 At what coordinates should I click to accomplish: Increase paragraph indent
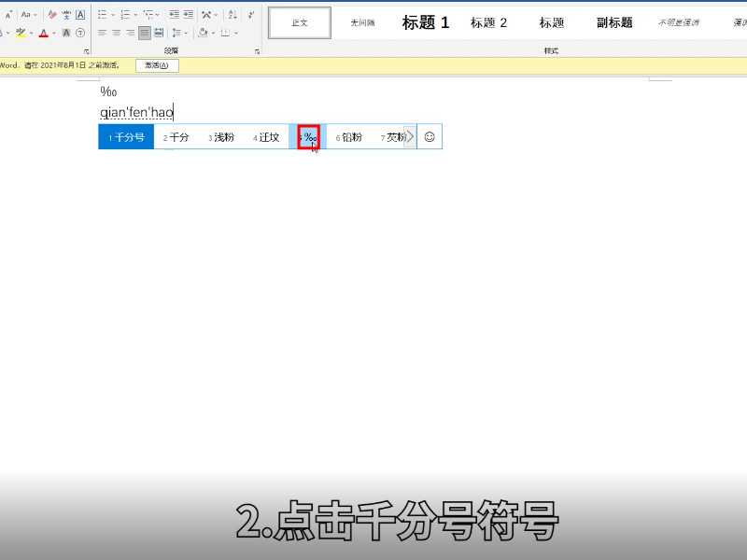click(x=187, y=13)
